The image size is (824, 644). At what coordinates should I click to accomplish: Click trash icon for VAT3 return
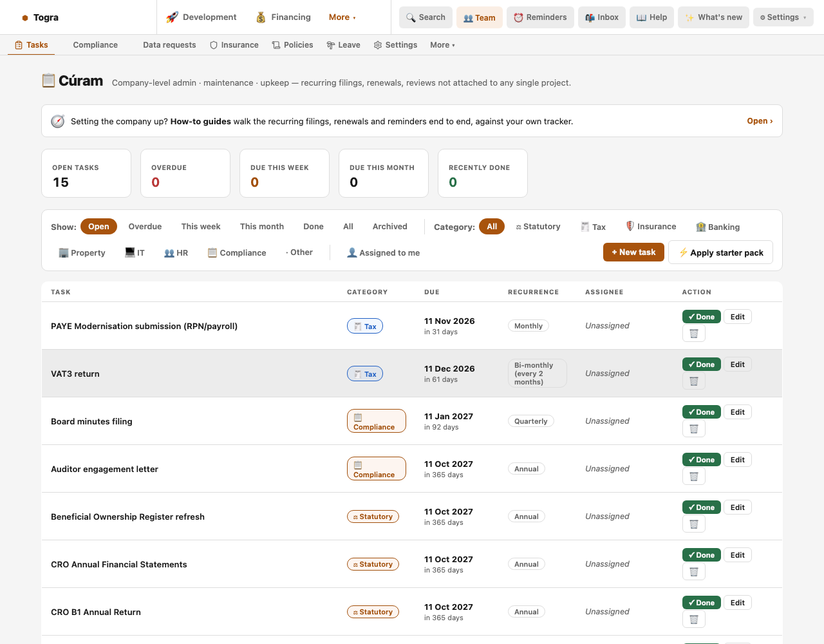(694, 381)
